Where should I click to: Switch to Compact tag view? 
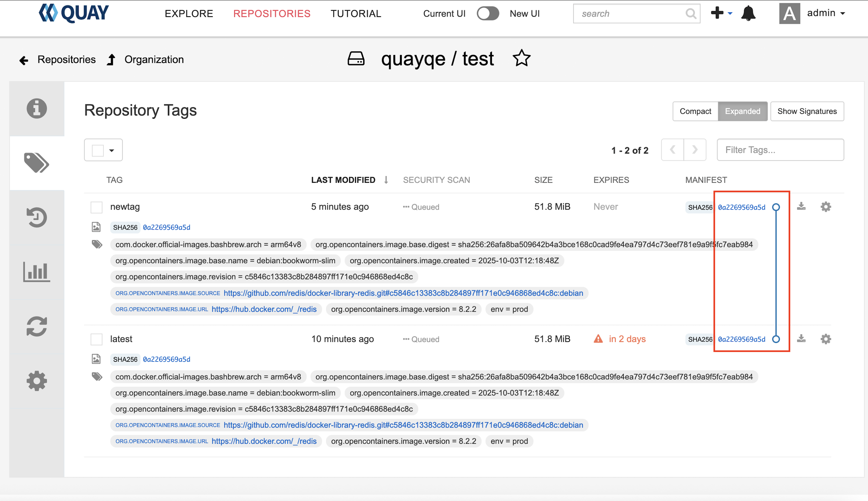[695, 111]
